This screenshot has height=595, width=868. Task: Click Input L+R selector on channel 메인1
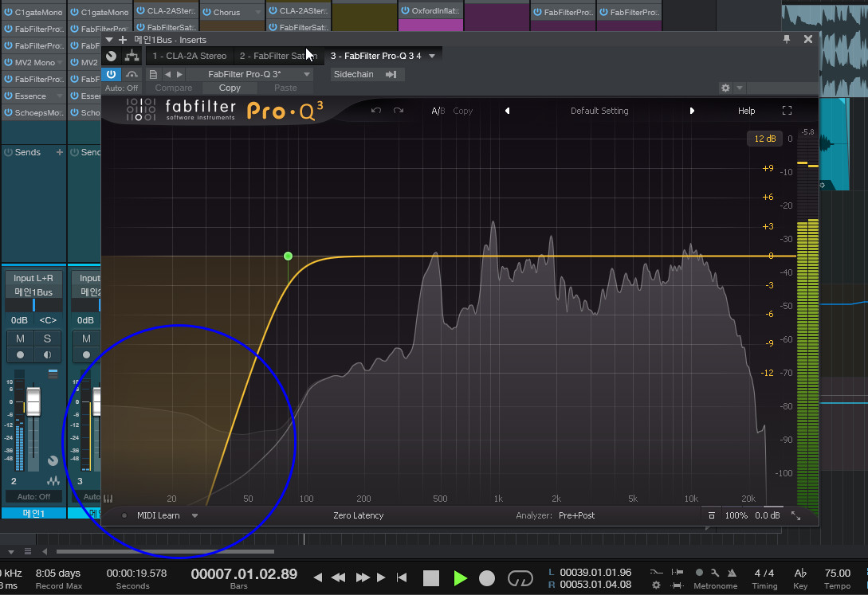click(x=33, y=278)
